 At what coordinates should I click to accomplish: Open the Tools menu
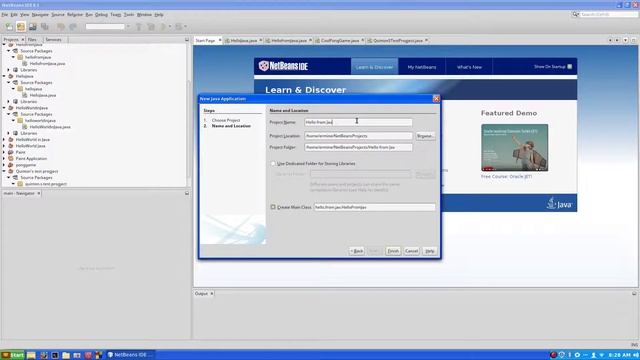point(129,14)
